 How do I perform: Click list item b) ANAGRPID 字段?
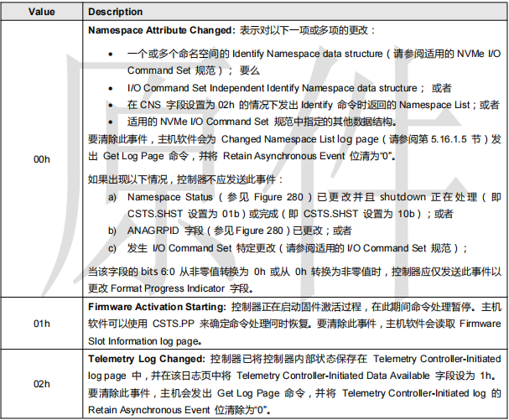[x=230, y=231]
